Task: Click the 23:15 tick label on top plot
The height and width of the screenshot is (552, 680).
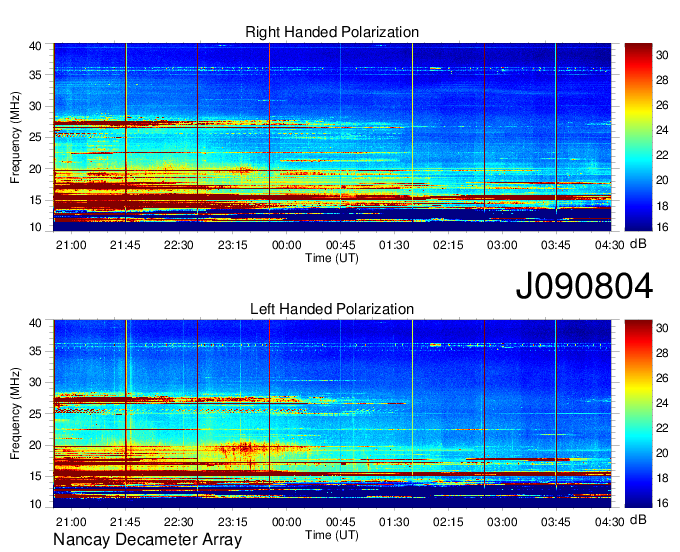Action: [233, 245]
